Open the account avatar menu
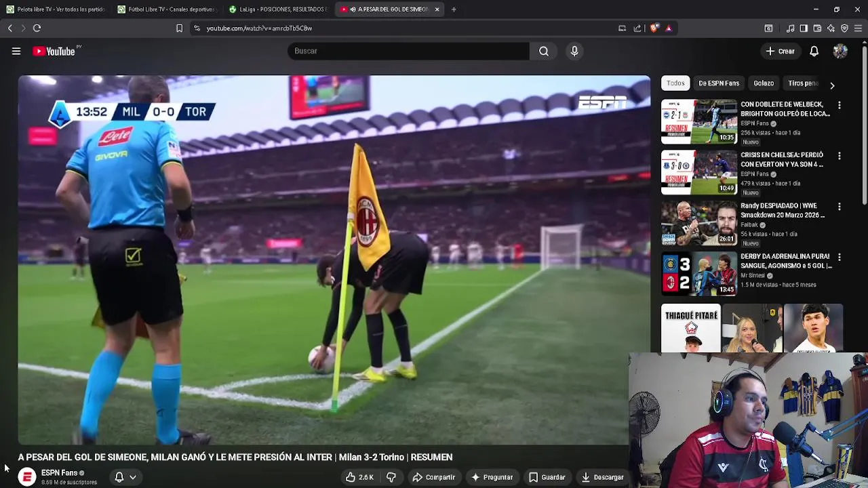The image size is (868, 488). coord(840,51)
